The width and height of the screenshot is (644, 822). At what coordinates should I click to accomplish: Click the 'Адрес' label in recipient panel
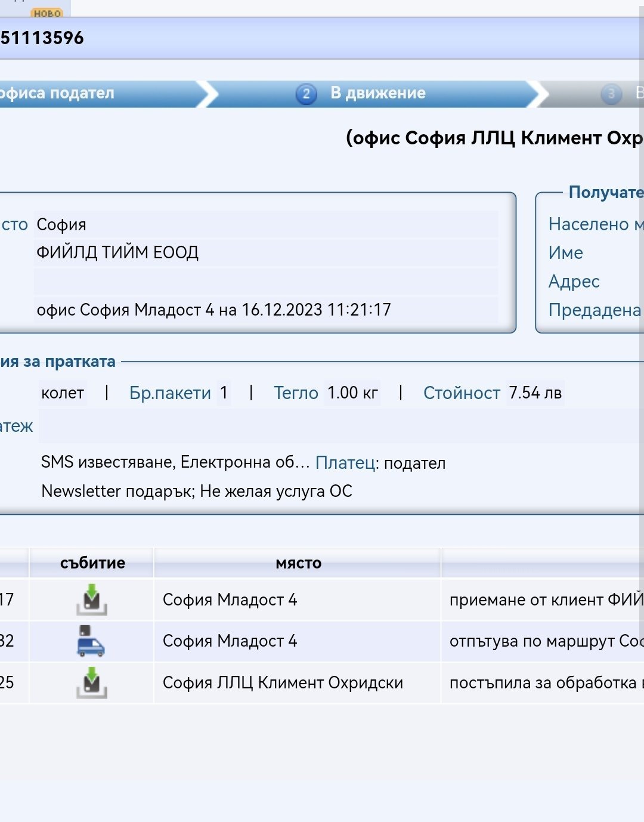click(x=574, y=282)
